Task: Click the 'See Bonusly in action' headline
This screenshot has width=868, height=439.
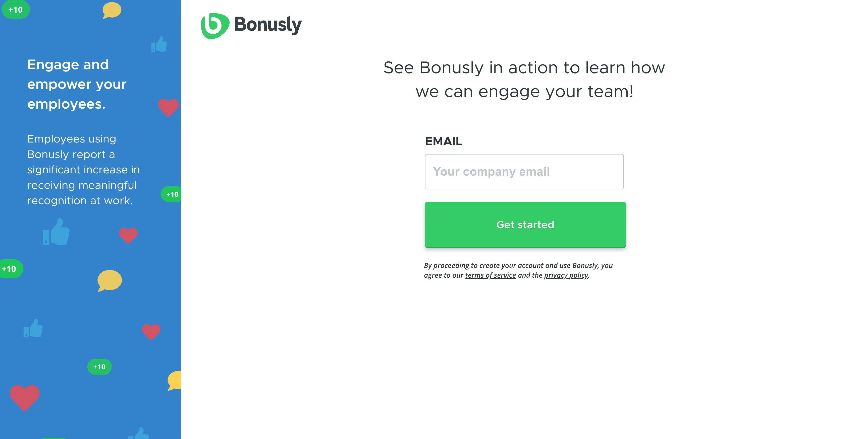Action: point(524,80)
